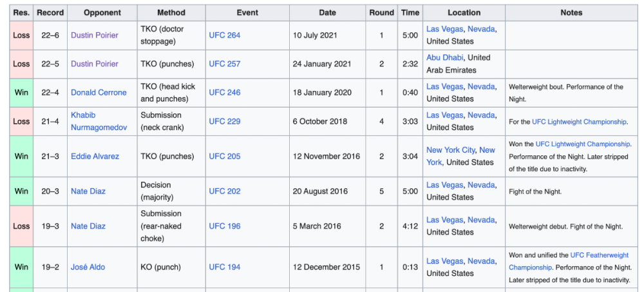Screen dimensions: 644x292
Task: Click the Decision (majority) method cell
Action: [x=171, y=191]
